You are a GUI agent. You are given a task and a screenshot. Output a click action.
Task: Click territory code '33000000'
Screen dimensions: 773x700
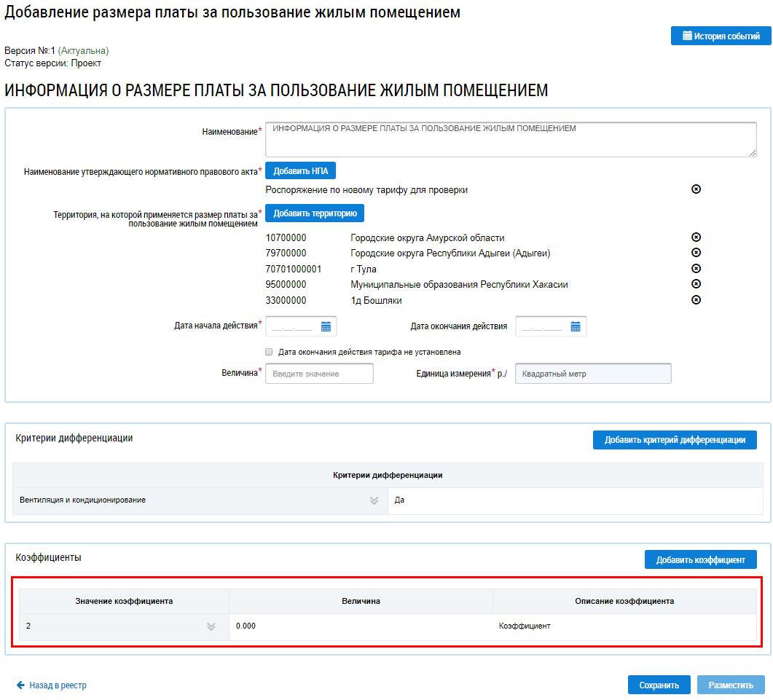(x=286, y=300)
